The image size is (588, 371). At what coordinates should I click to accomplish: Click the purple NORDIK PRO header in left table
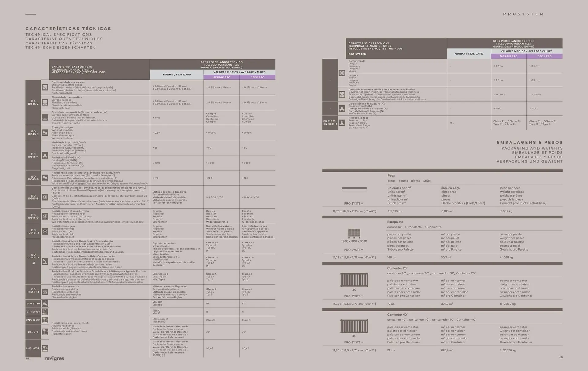pos(221,77)
